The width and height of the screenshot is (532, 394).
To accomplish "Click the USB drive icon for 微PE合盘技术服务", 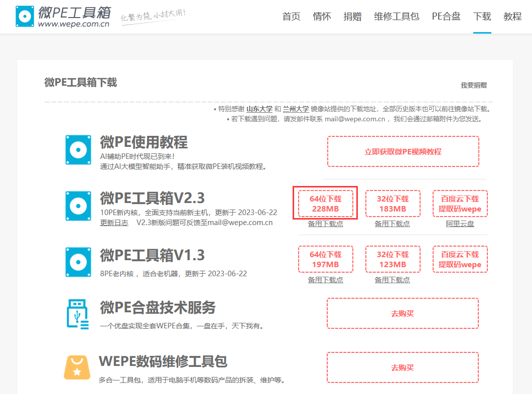I will click(78, 314).
